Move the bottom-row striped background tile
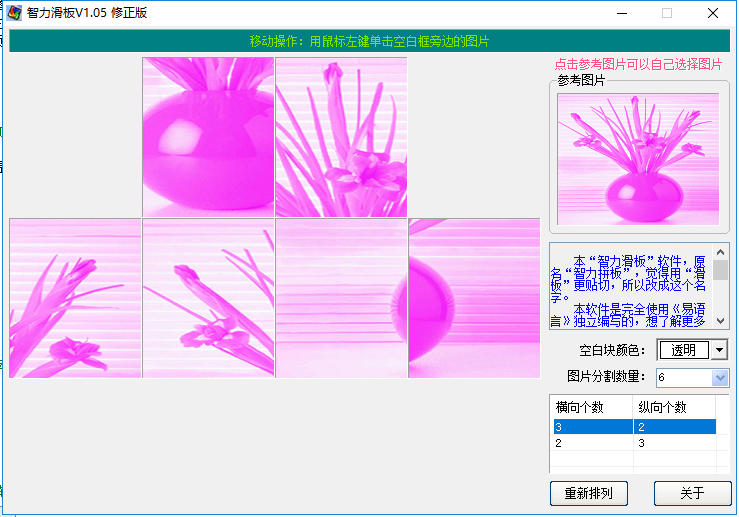 [341, 298]
